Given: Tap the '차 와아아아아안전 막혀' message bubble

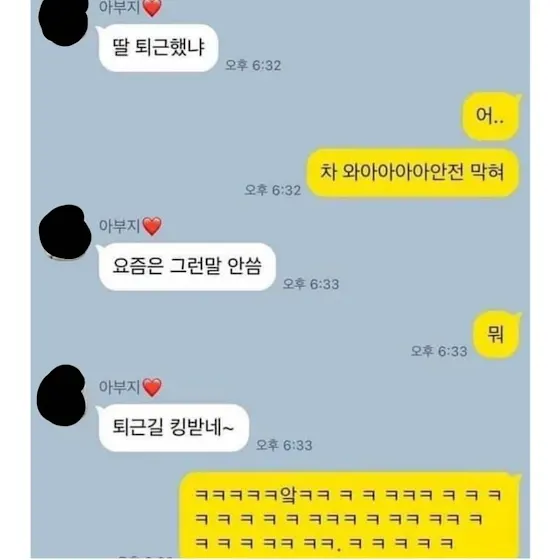Looking at the screenshot, I should click(x=412, y=172).
